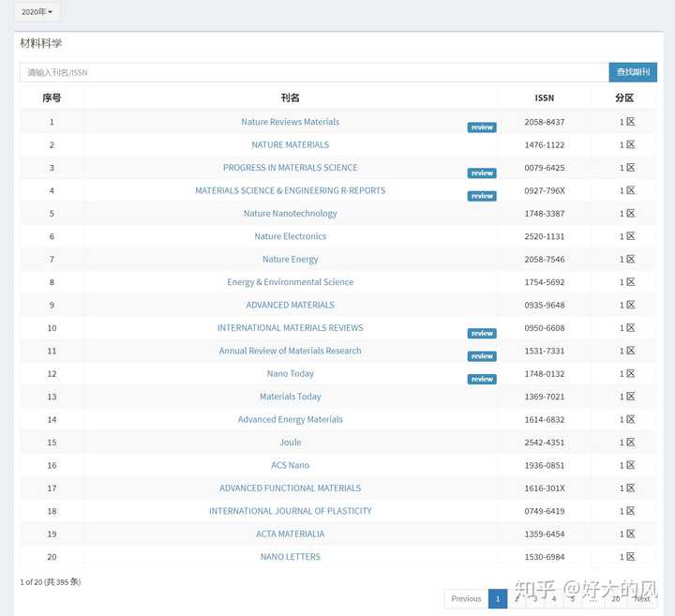Select ISSN 1476-1122 cell

click(x=544, y=145)
